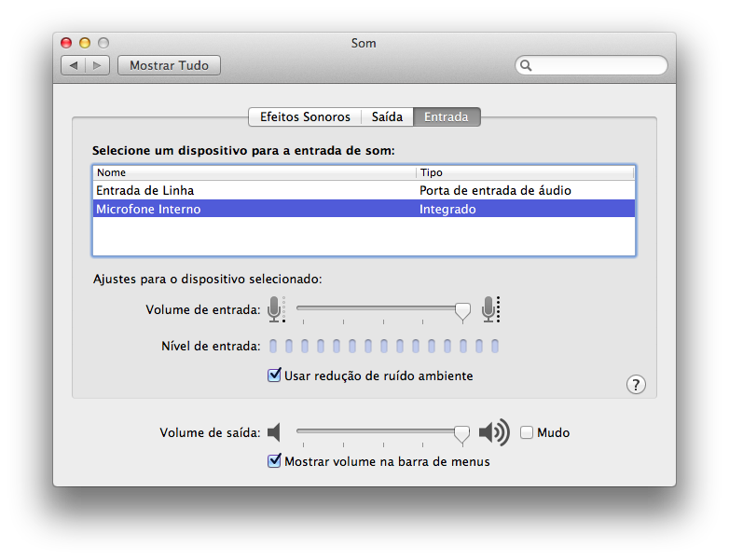Open the Saída tab
The width and height of the screenshot is (729, 560).
(387, 117)
